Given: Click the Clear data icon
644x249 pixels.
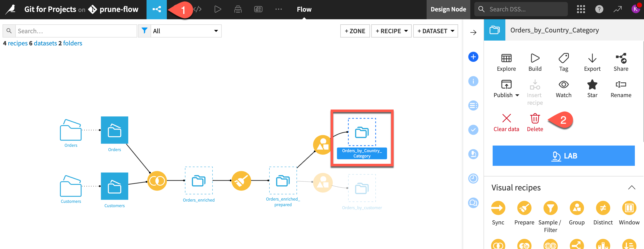Looking at the screenshot, I should point(506,119).
